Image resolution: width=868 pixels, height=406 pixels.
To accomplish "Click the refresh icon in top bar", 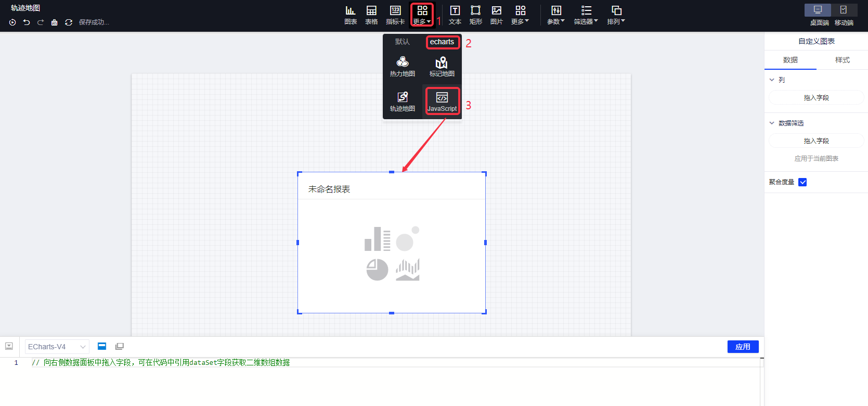I will 69,22.
